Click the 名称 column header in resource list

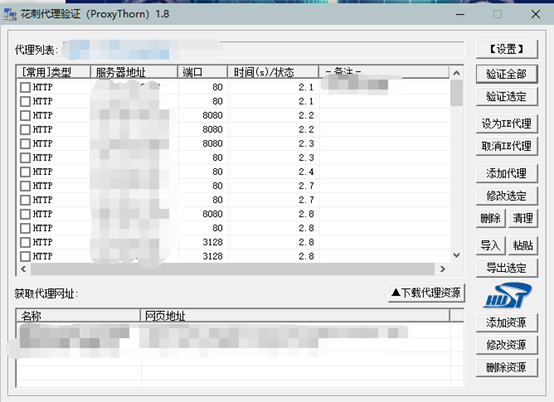tap(78, 315)
